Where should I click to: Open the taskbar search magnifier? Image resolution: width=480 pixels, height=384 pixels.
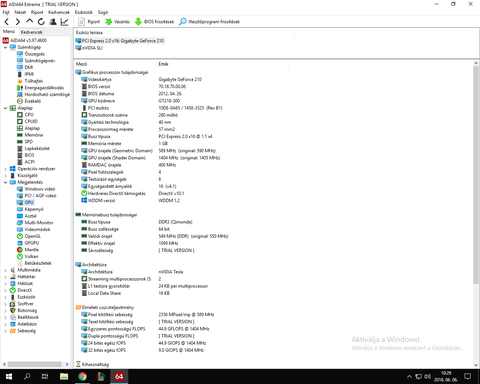click(27, 376)
